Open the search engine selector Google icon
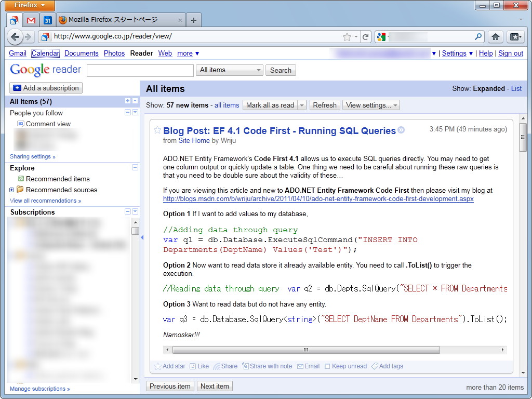Image resolution: width=532 pixels, height=399 pixels. click(381, 37)
